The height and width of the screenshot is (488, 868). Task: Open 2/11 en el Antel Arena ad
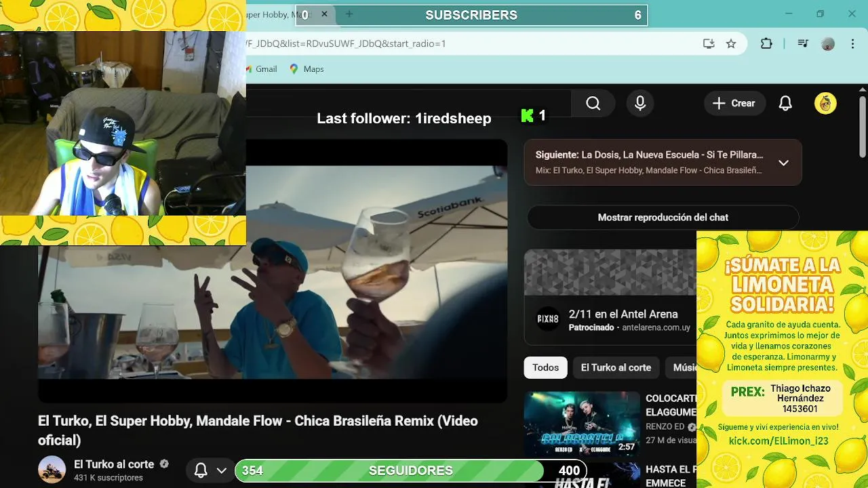623,314
